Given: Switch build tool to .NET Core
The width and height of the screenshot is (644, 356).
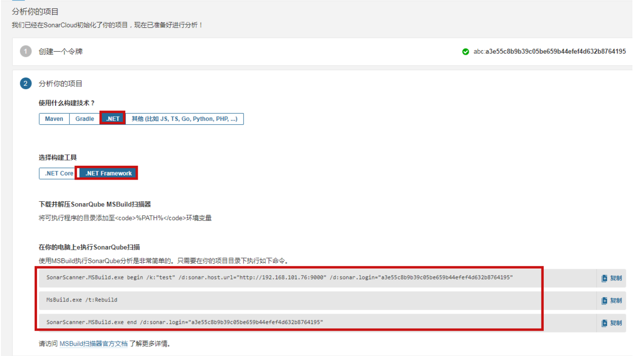Looking at the screenshot, I should point(59,173).
